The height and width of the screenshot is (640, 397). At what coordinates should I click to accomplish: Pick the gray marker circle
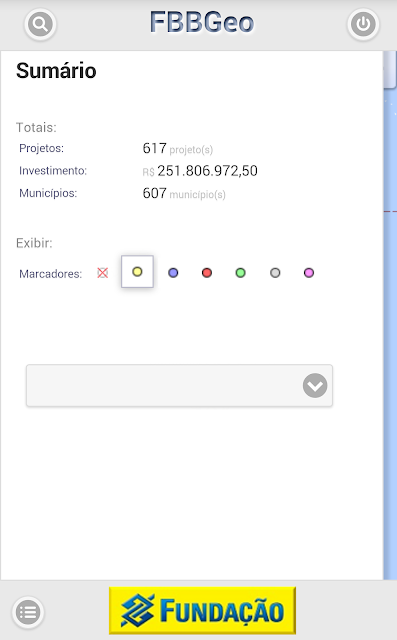[x=275, y=273]
